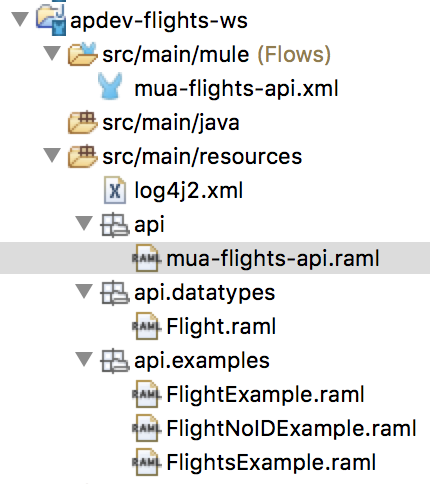Select the FlightExample.raml file

pos(265,394)
